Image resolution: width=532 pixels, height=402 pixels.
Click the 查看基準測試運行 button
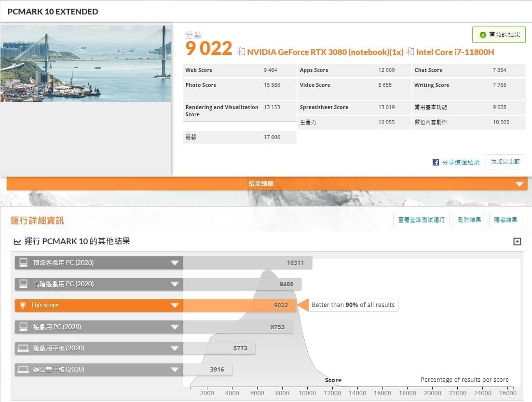point(422,220)
